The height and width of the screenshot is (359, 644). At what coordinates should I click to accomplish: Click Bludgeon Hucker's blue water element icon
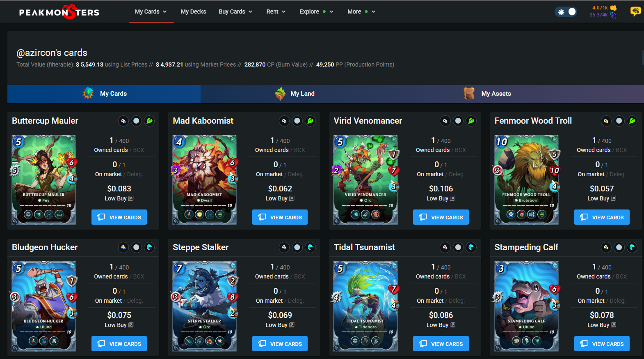click(150, 247)
